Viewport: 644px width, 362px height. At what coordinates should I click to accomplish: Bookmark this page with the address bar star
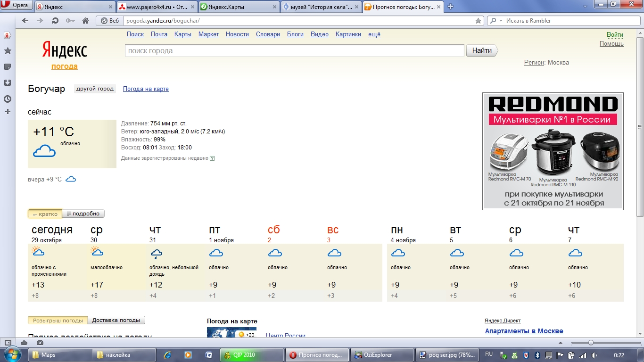[x=478, y=21]
